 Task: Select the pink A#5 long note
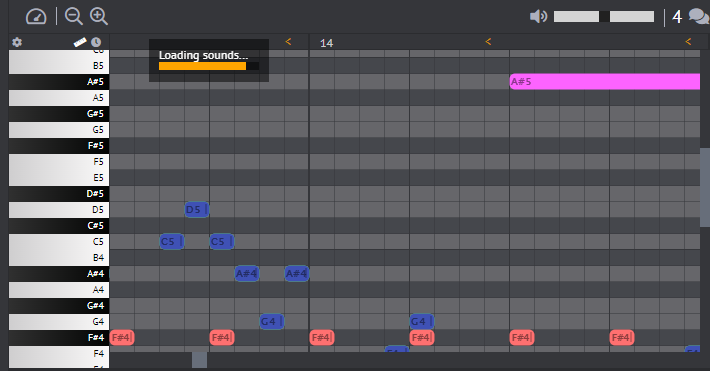[x=604, y=82]
